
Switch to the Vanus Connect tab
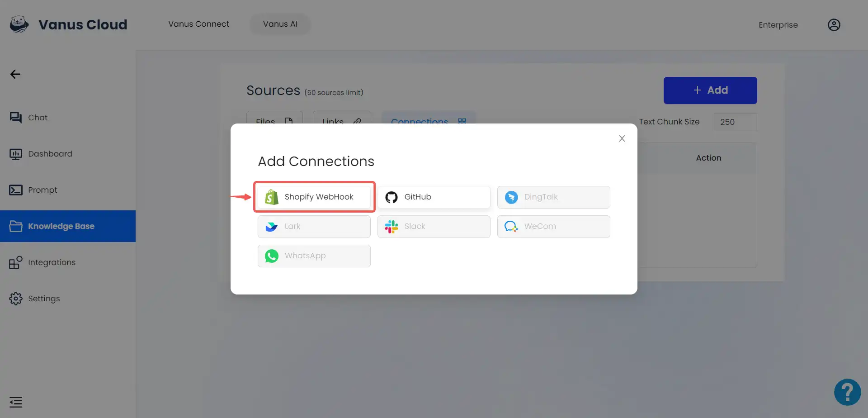(x=199, y=24)
